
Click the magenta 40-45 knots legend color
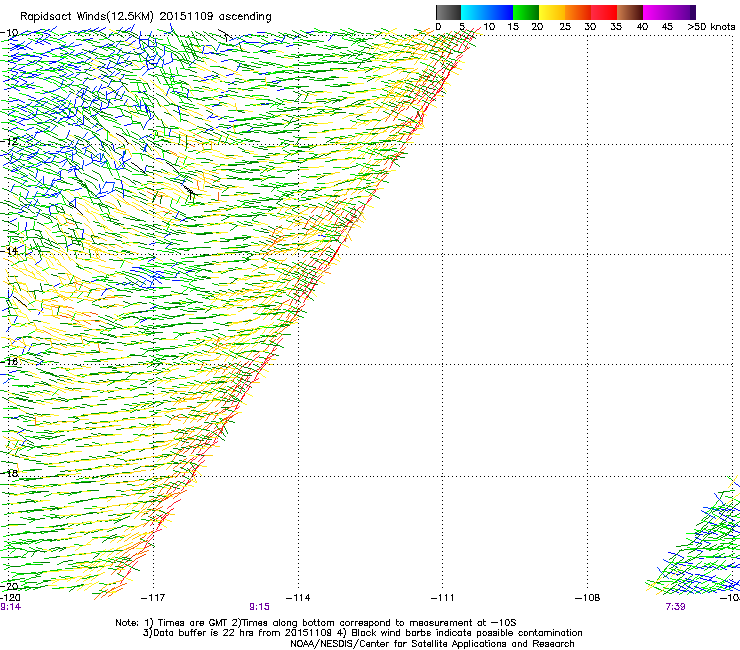point(656,12)
